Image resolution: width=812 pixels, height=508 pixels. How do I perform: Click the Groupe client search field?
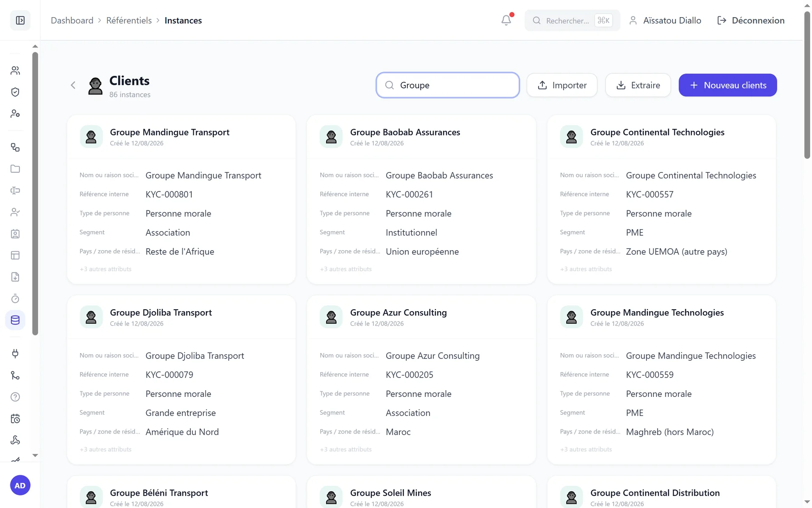(448, 85)
